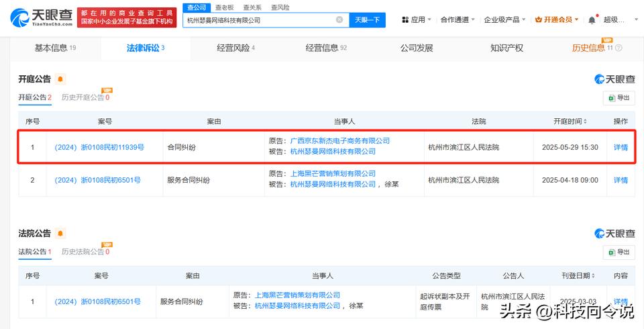Export the 开庭公告 table via 导出
644x329 pixels.
pyautogui.click(x=619, y=98)
